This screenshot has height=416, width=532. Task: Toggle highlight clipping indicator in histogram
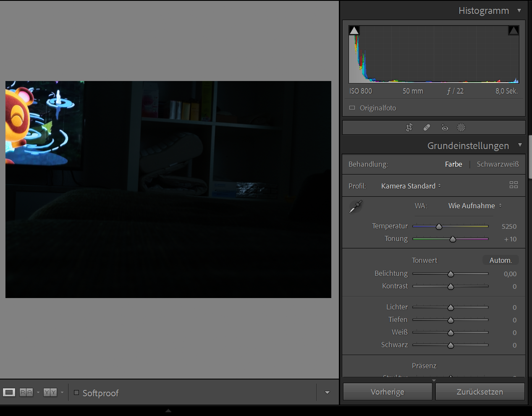click(x=514, y=30)
